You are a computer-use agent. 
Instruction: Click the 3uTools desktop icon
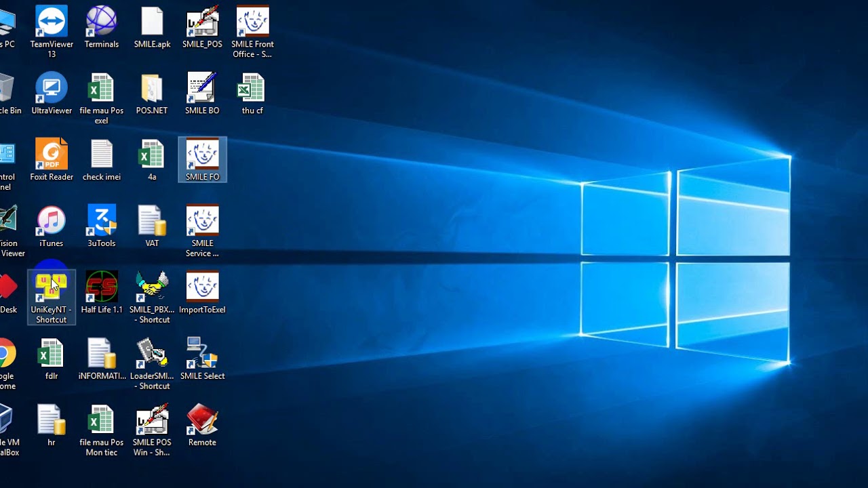tap(102, 226)
